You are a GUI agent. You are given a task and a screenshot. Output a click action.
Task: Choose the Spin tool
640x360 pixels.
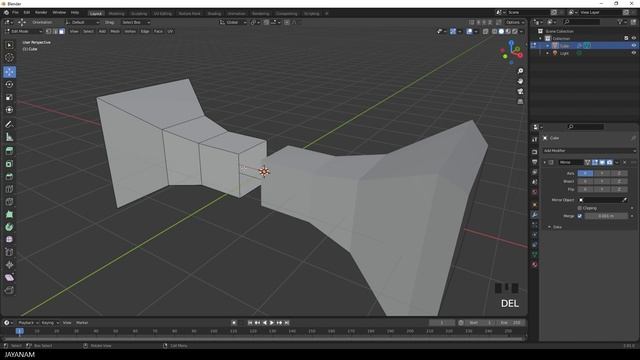(9, 227)
